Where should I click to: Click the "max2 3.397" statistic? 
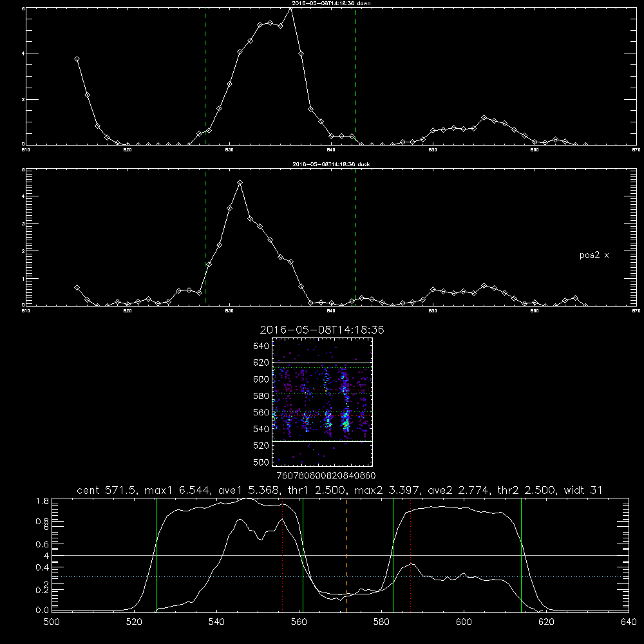pyautogui.click(x=387, y=490)
